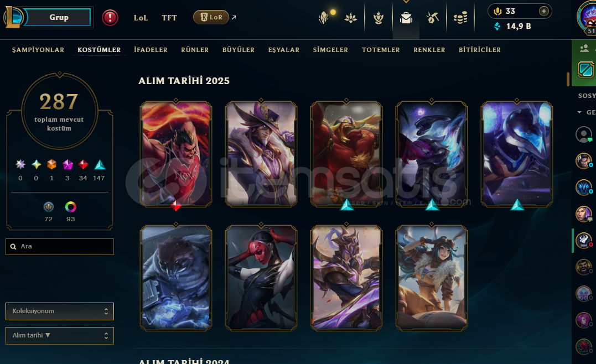Open the İFADELER tab
The image size is (596, 364).
(x=151, y=50)
